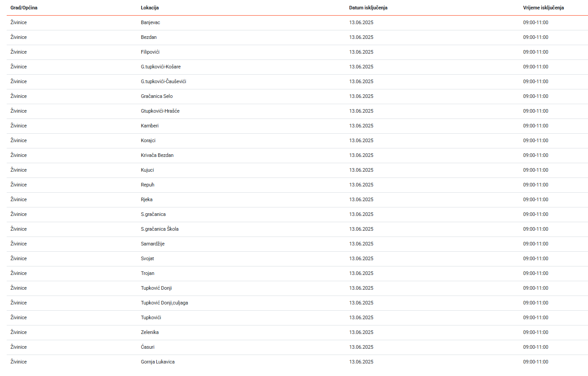The width and height of the screenshot is (588, 376).
Task: Select the Zelenika location cell
Action: (150, 332)
